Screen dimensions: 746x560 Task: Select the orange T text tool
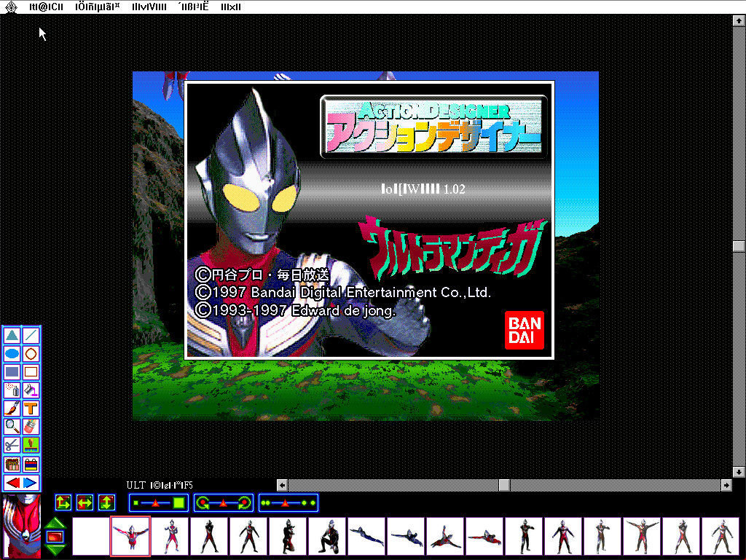click(x=31, y=409)
